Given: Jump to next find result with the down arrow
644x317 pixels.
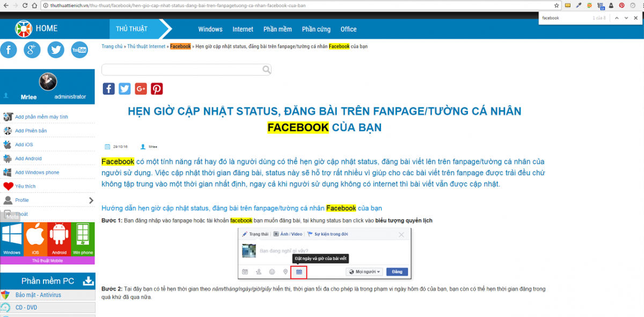Looking at the screenshot, I should coord(626,18).
